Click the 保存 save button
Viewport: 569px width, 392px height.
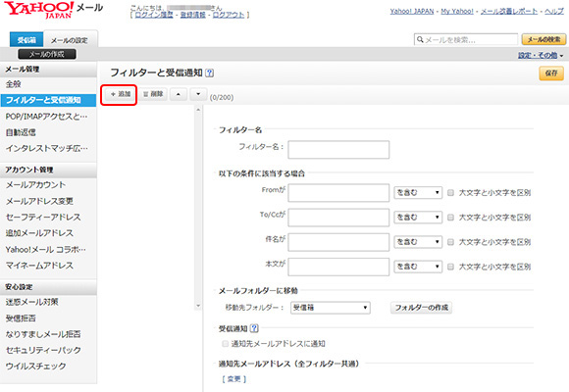(551, 73)
